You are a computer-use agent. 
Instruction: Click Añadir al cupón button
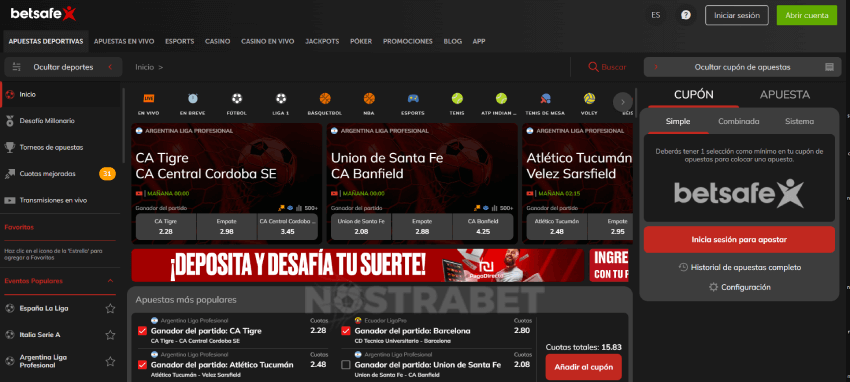[x=583, y=367]
